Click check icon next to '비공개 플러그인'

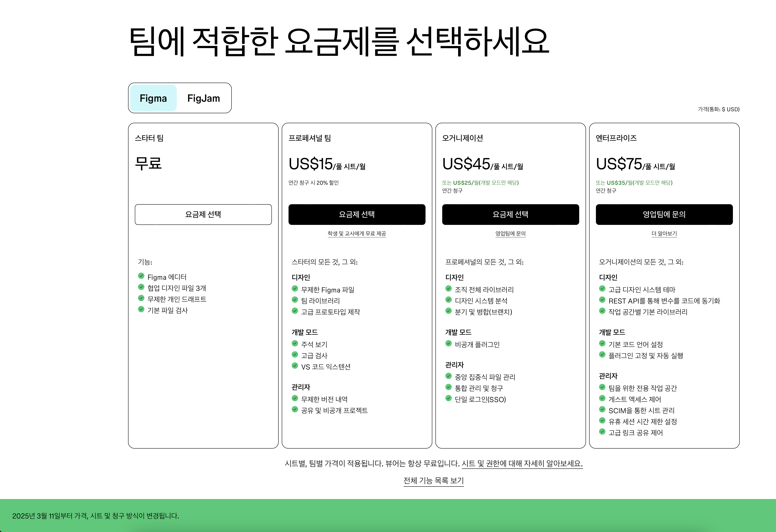pyautogui.click(x=448, y=343)
